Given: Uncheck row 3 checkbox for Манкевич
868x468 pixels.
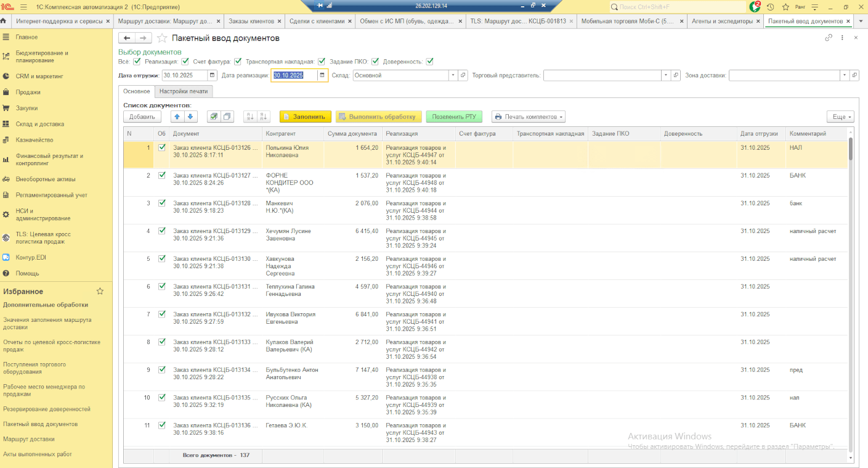Looking at the screenshot, I should (162, 203).
